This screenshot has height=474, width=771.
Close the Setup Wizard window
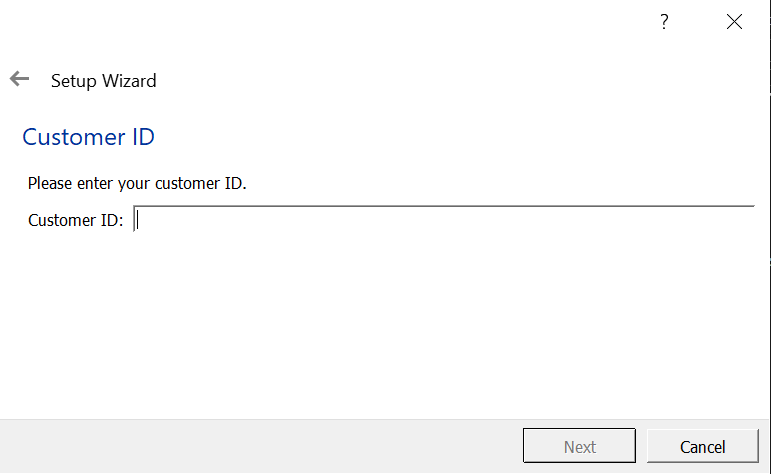pyautogui.click(x=735, y=22)
